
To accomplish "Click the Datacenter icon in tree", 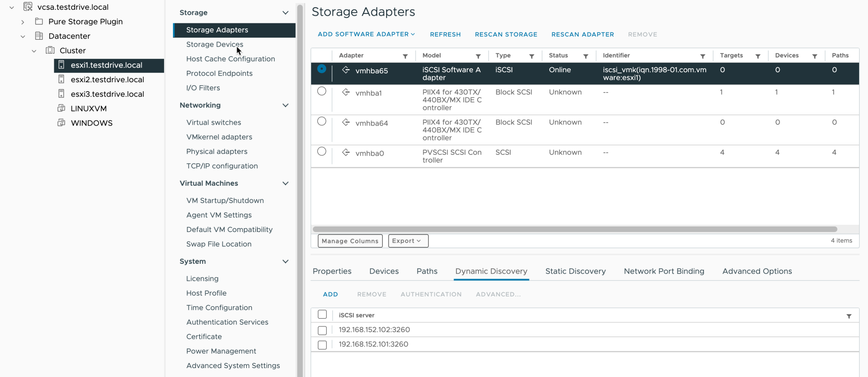I will point(39,36).
